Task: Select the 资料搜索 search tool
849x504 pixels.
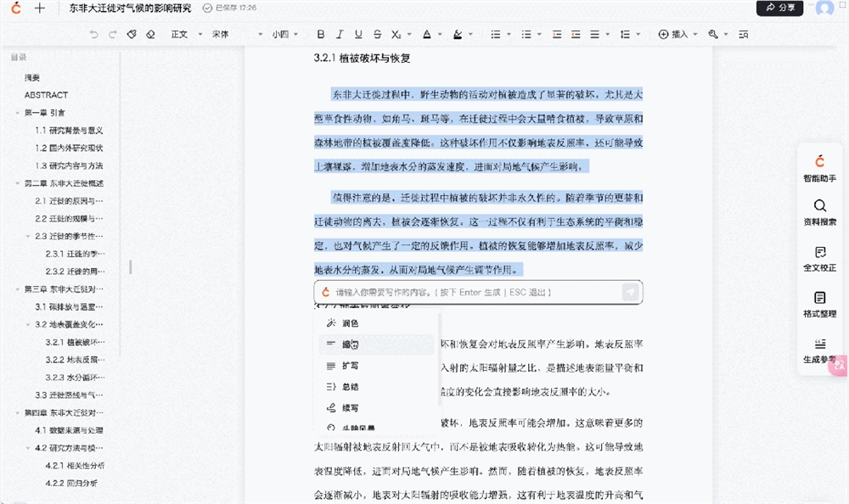Action: click(x=818, y=212)
